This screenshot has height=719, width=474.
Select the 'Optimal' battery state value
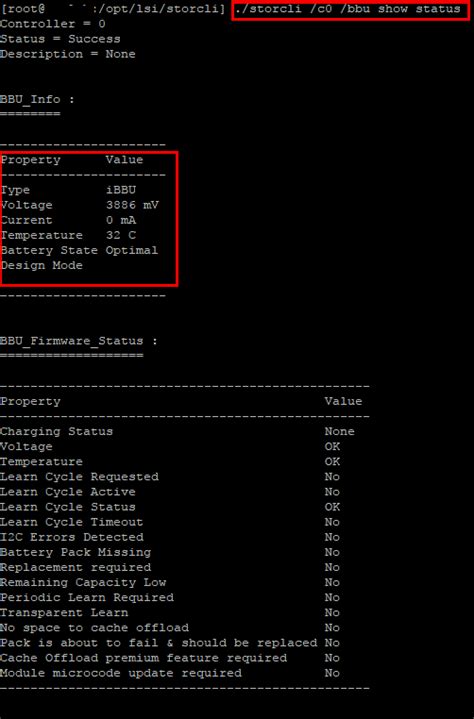coord(132,250)
